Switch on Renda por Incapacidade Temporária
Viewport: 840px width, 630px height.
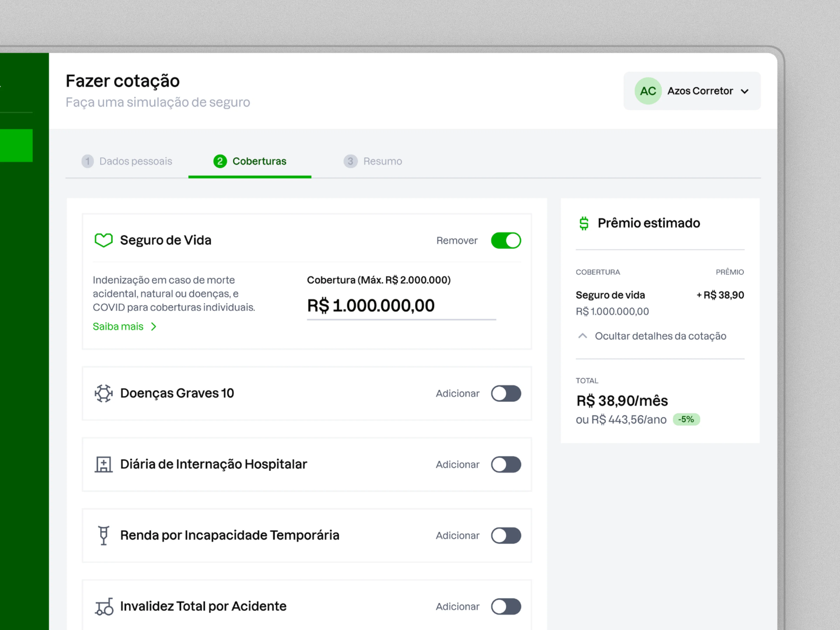(x=506, y=535)
